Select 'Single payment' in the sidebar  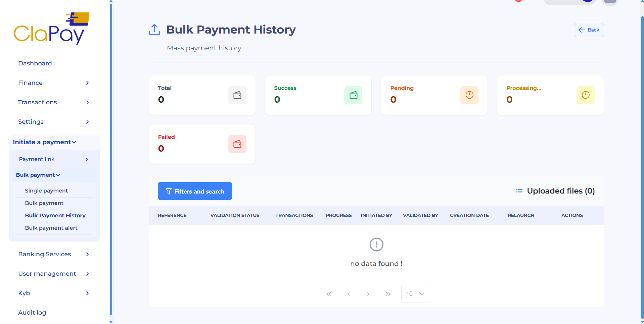coord(46,191)
